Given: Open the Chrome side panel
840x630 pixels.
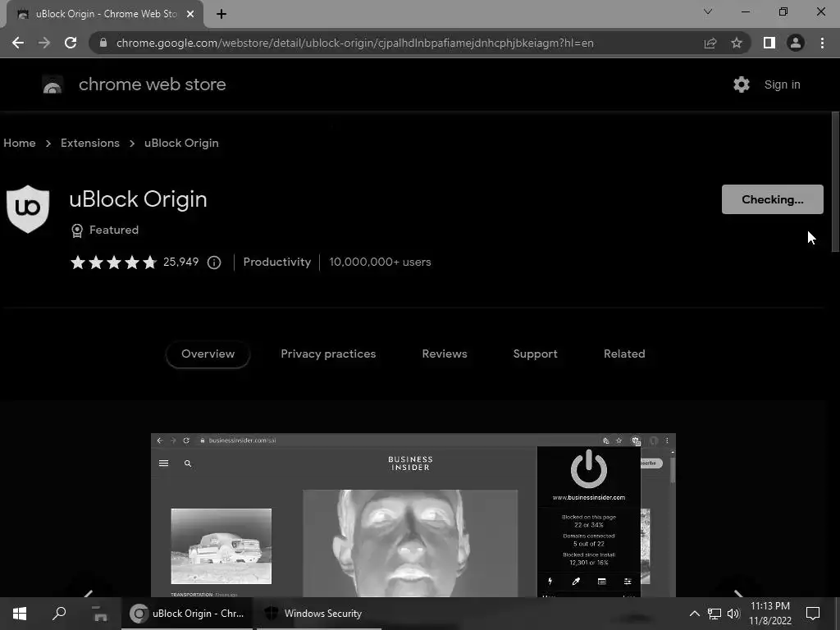Looking at the screenshot, I should pos(769,43).
